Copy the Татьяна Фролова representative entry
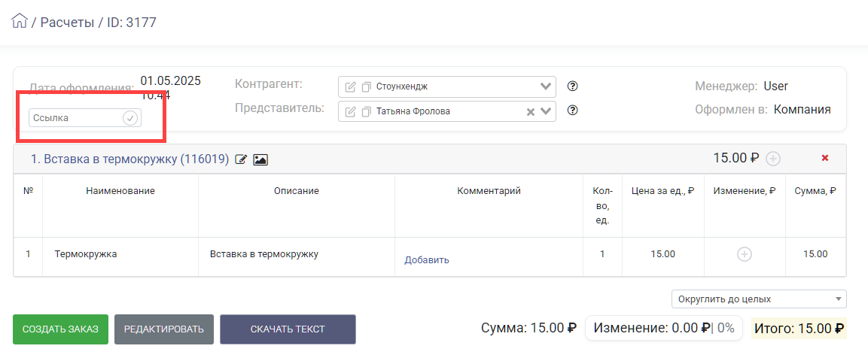The height and width of the screenshot is (364, 868). tap(366, 112)
